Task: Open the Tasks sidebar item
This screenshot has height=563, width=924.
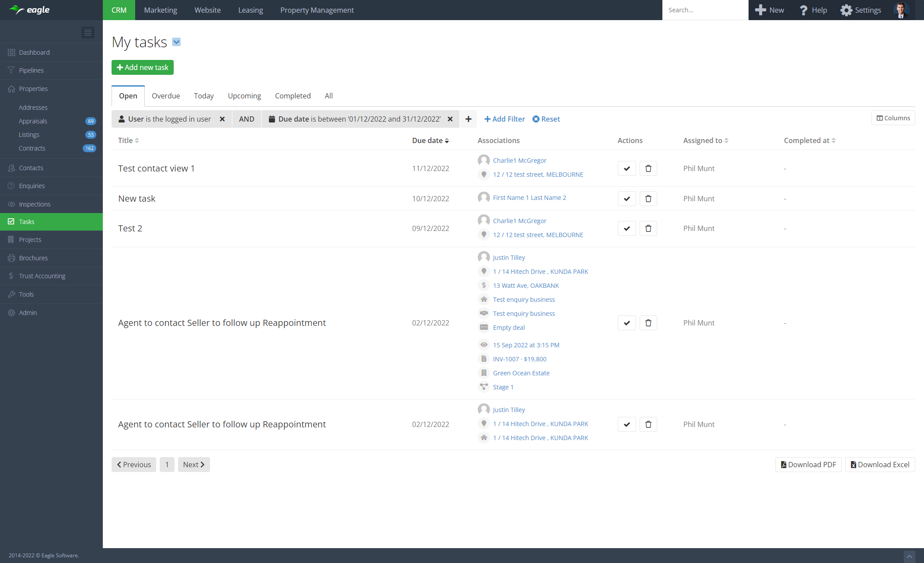Action: point(27,222)
